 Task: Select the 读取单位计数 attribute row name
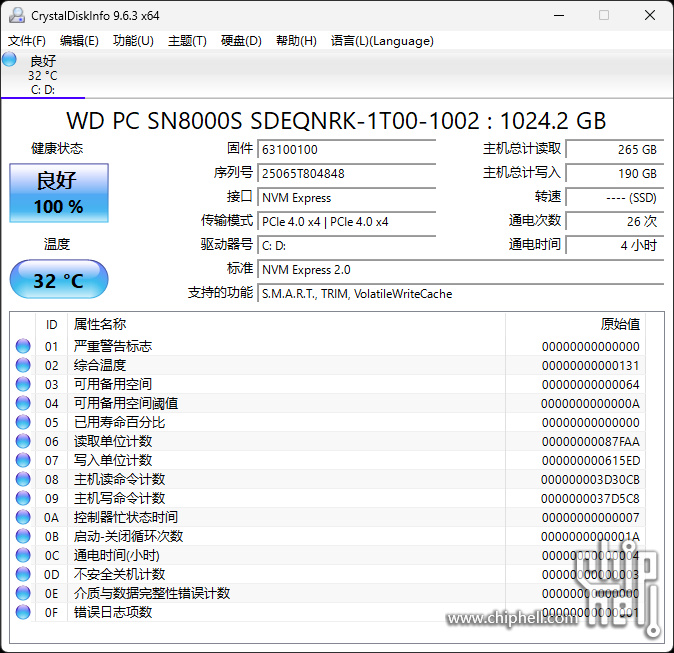[x=113, y=441]
